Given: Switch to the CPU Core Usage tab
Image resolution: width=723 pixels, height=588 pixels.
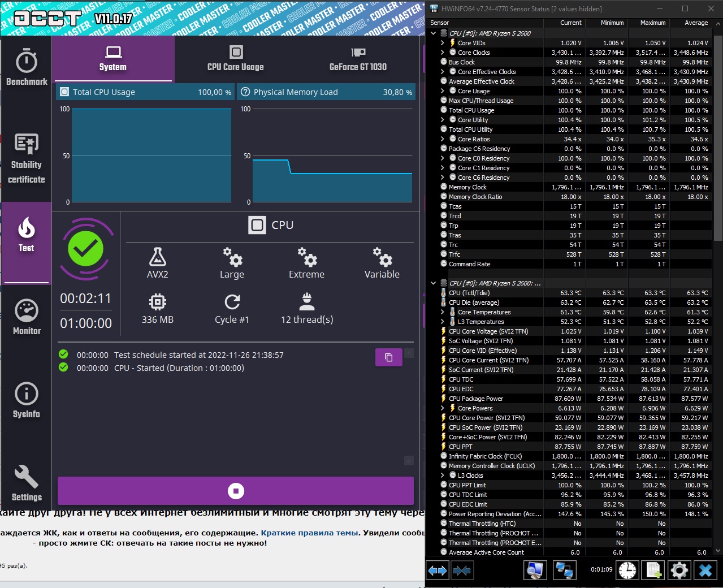Looking at the screenshot, I should pos(236,59).
